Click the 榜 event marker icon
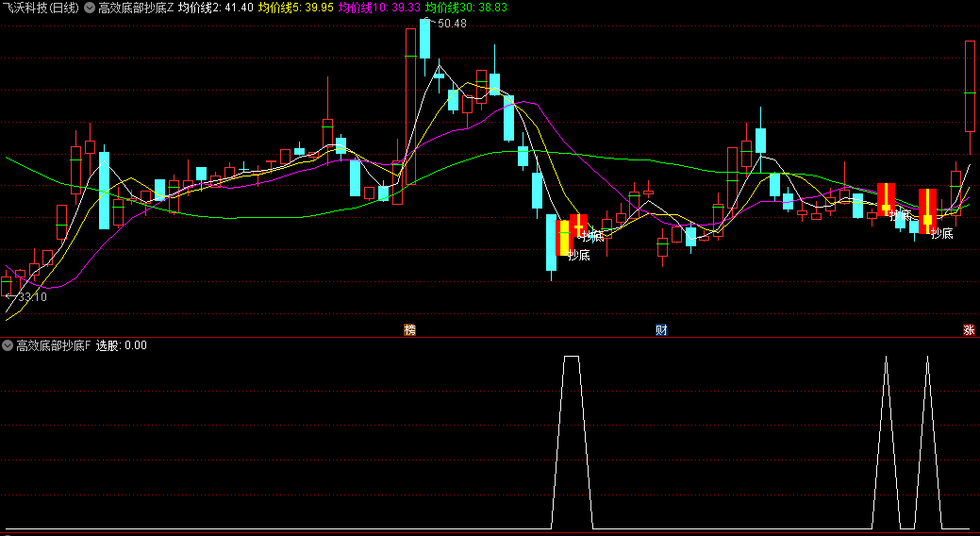The height and width of the screenshot is (536, 980). [x=409, y=329]
